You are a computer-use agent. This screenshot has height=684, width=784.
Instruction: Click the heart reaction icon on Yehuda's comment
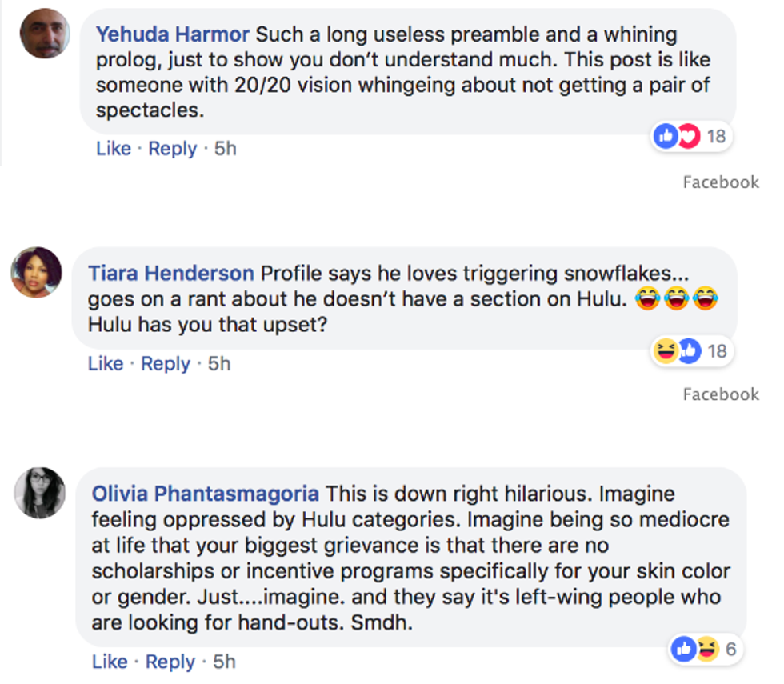[688, 137]
